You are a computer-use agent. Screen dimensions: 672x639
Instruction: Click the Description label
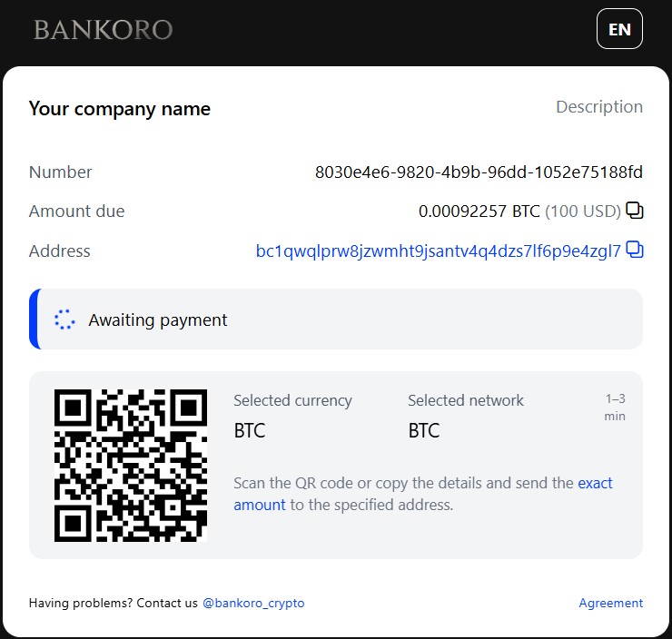tap(599, 107)
